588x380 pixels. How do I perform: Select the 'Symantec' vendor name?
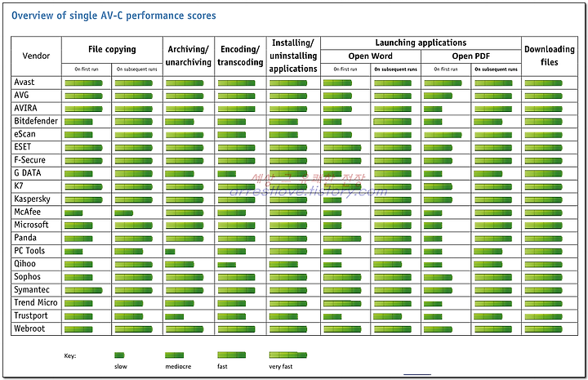point(32,289)
